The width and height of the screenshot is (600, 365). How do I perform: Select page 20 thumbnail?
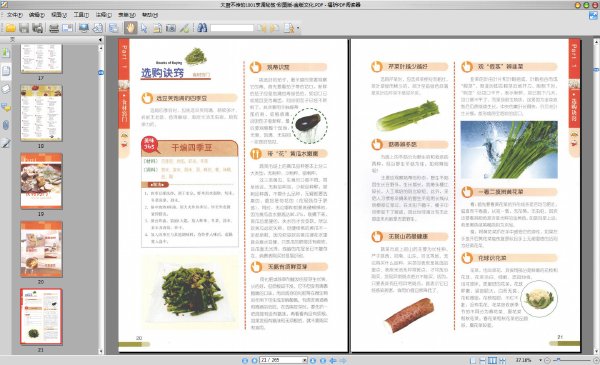click(41, 249)
